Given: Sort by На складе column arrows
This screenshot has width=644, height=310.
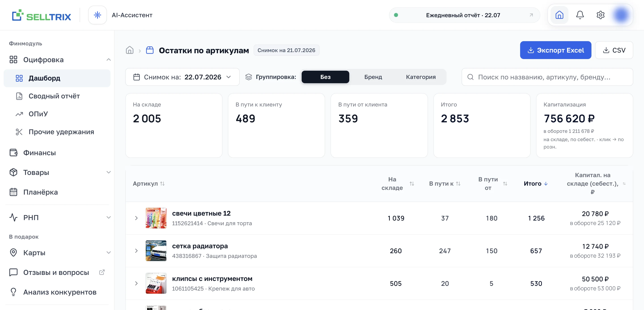Looking at the screenshot, I should (x=412, y=183).
